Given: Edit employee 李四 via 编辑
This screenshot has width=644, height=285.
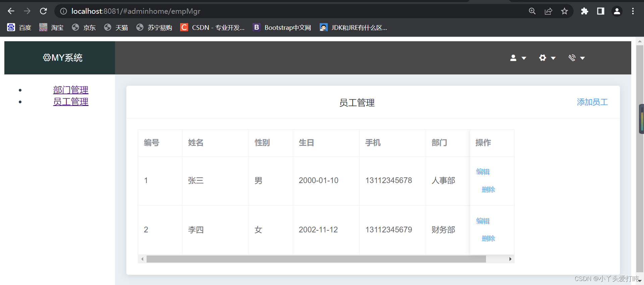Looking at the screenshot, I should 483,221.
